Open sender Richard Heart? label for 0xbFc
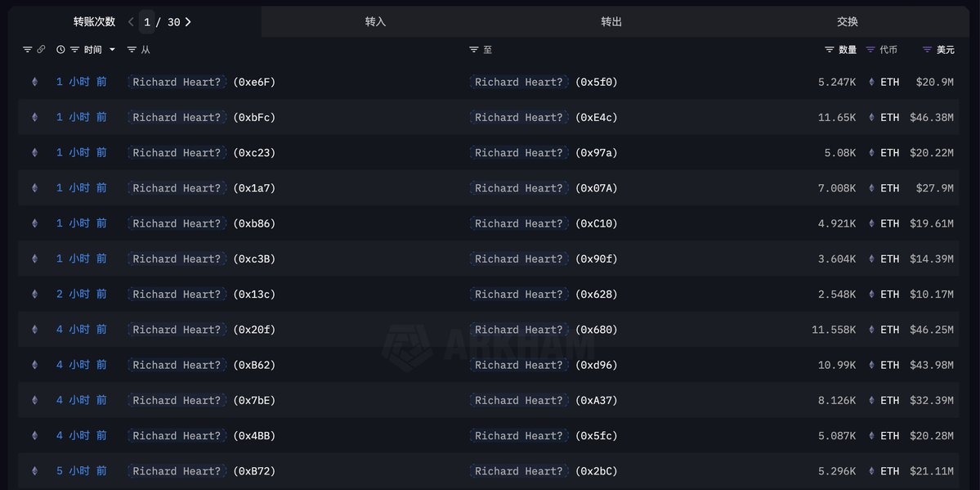The width and height of the screenshot is (980, 490). [x=177, y=117]
